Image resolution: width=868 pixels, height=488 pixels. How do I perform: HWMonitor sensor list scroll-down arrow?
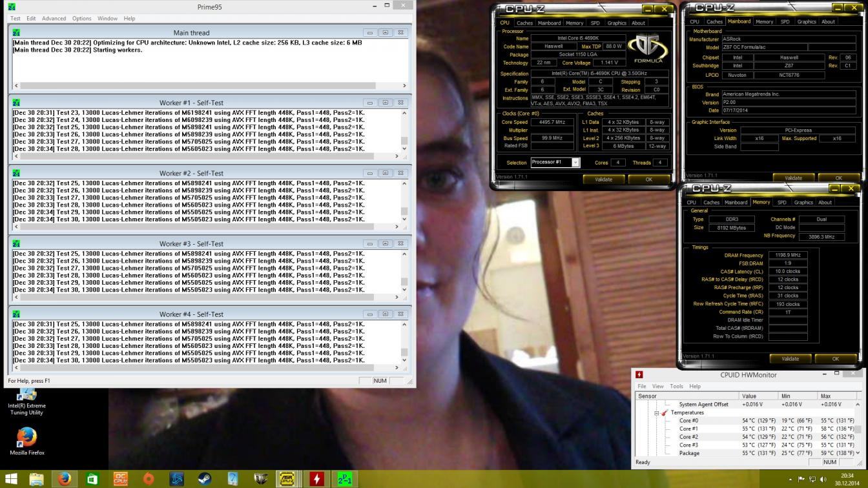tap(858, 452)
